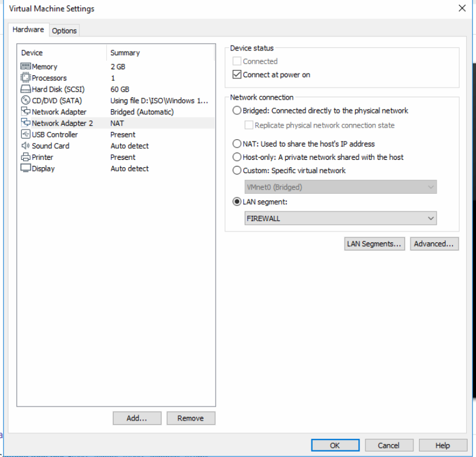The image size is (476, 457).
Task: Select the LAN segment radio button
Action: pos(237,202)
